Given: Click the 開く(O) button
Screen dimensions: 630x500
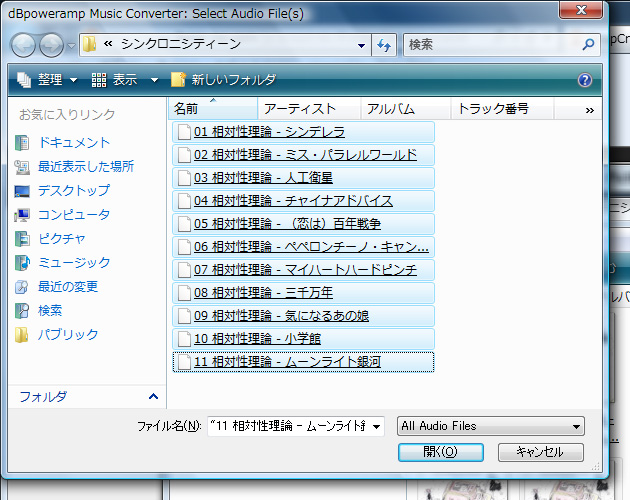Looking at the screenshot, I should pyautogui.click(x=441, y=452).
